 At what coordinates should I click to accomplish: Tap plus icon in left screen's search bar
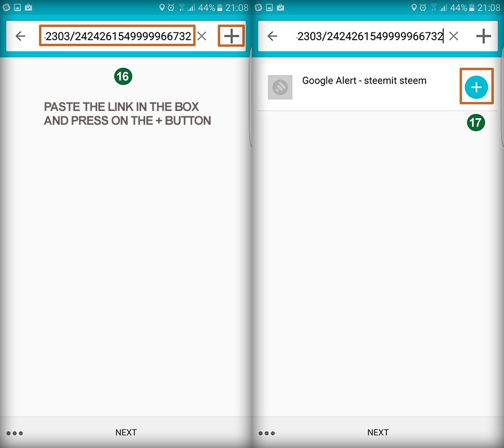pyautogui.click(x=232, y=35)
